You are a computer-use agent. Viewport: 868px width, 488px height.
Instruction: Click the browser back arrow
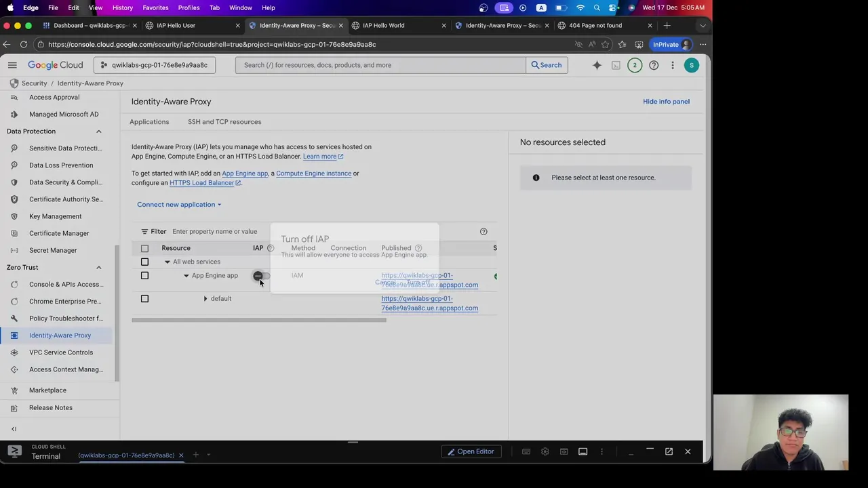[x=7, y=45]
